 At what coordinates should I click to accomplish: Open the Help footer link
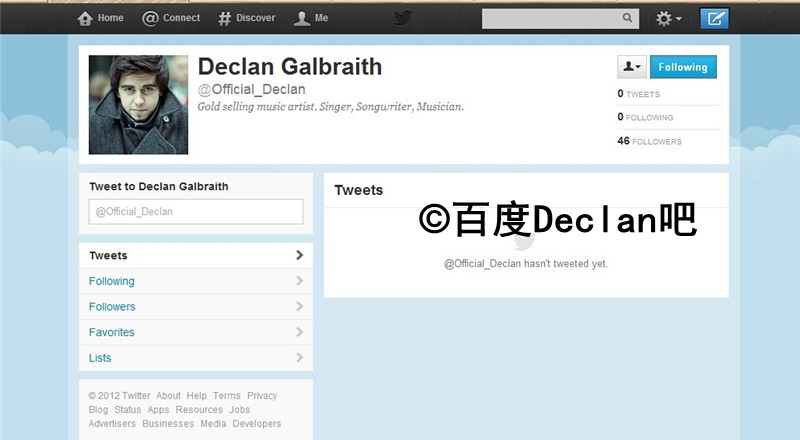[196, 396]
